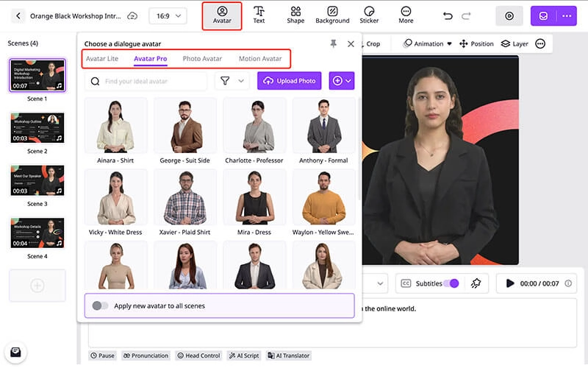Viewport: 588px width, 368px height.
Task: Insert a Pause in the script
Action: [102, 355]
